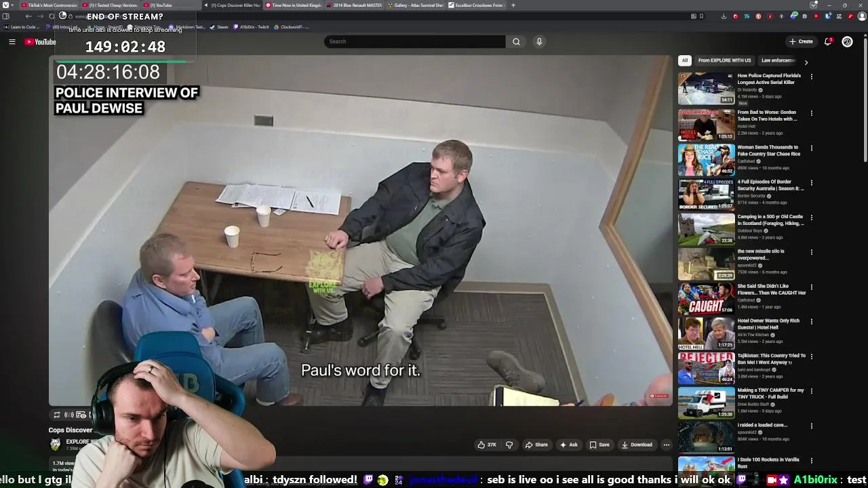The image size is (868, 488).
Task: Open more actions ellipsis under the video
Action: pyautogui.click(x=667, y=445)
